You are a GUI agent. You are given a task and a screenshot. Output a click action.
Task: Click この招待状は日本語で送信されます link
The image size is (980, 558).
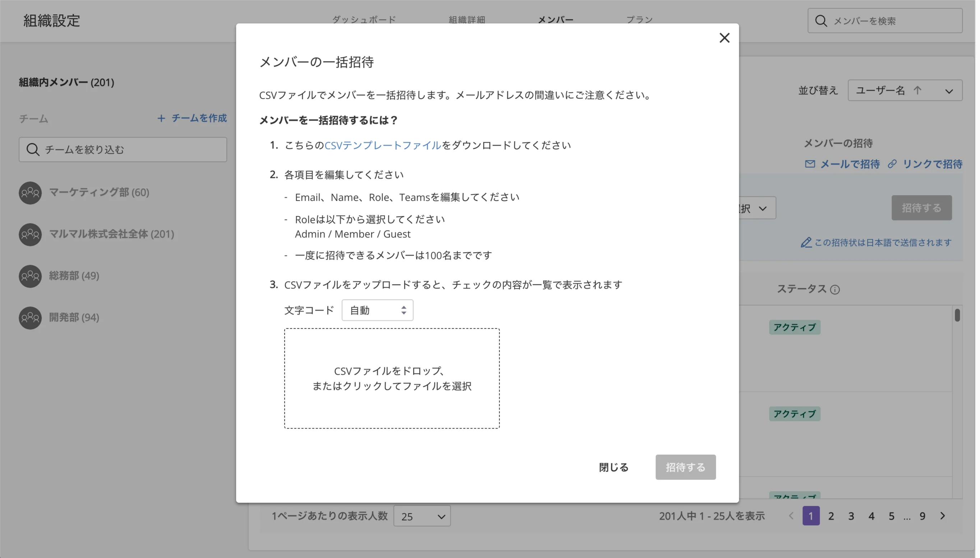[x=883, y=243]
